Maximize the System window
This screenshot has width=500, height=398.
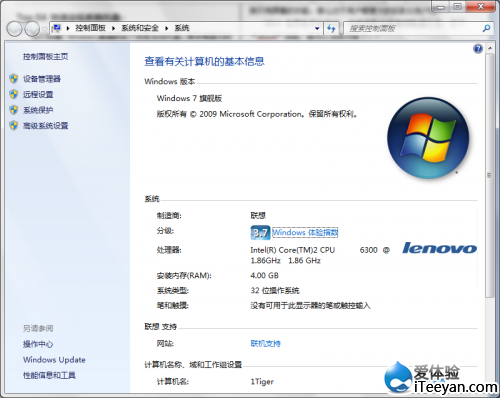(x=458, y=7)
